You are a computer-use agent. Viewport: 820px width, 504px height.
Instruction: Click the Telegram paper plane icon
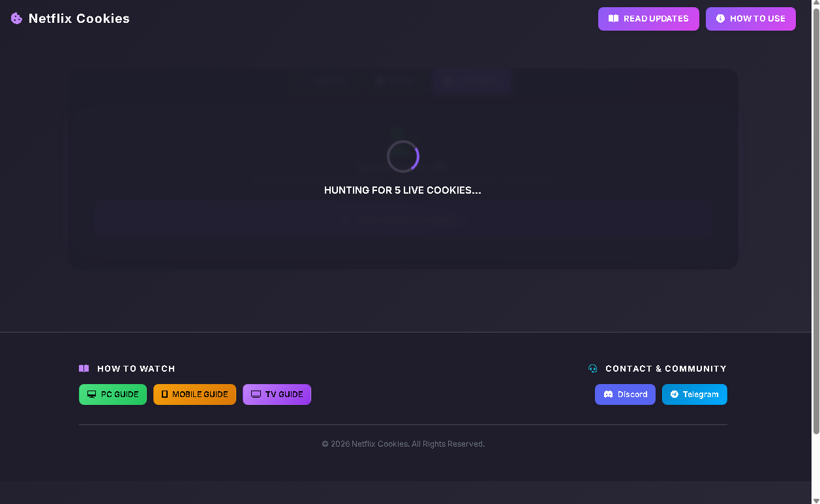pyautogui.click(x=675, y=394)
